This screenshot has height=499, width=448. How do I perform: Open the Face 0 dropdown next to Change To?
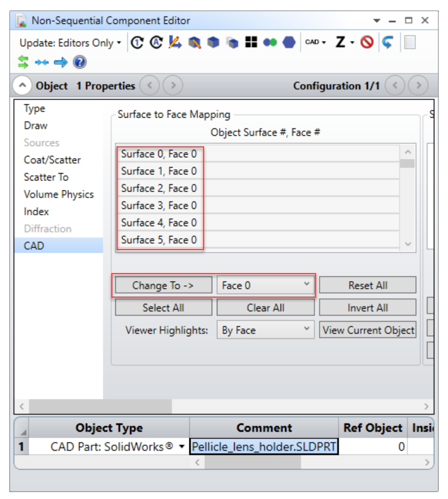pos(266,286)
